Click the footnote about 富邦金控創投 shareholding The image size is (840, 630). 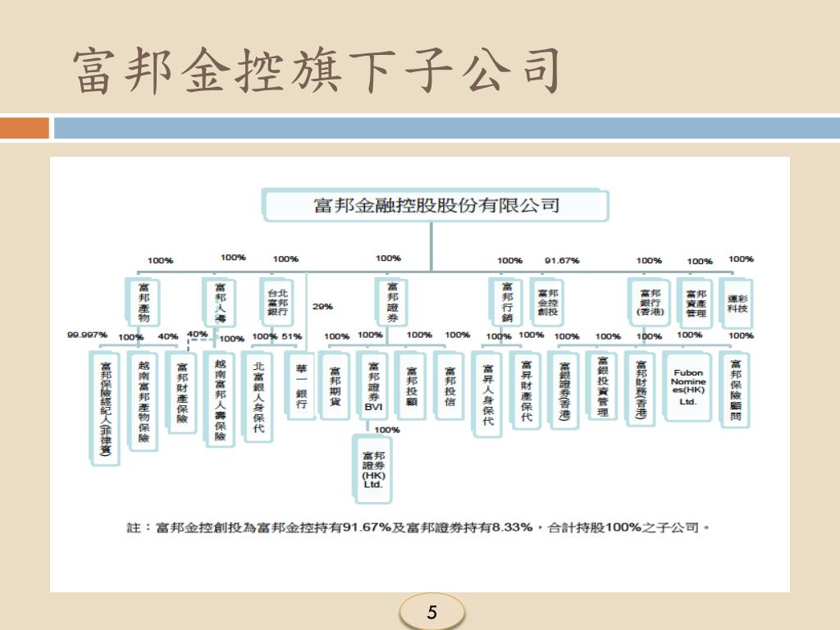pos(418,527)
